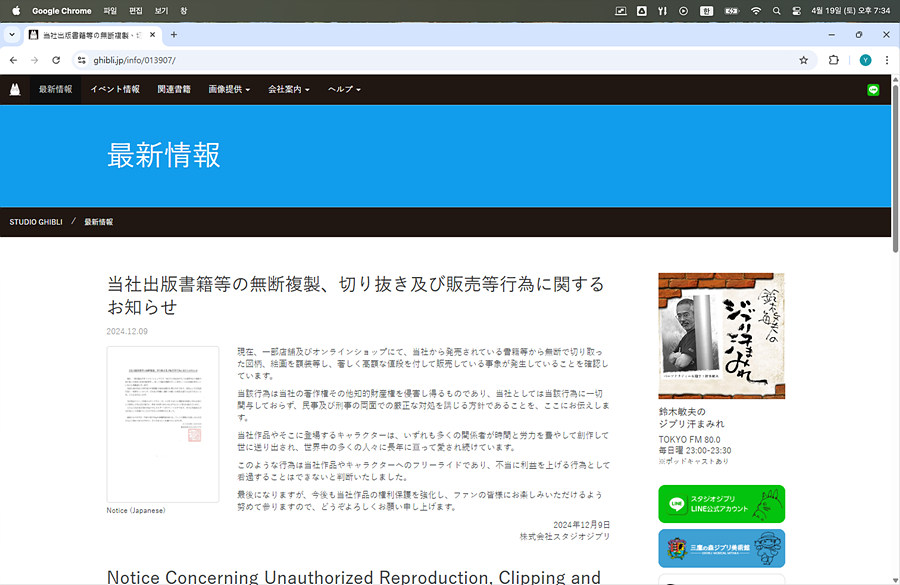Expand the ヘルプ dropdown menu
Screen dimensions: 900x585
(x=344, y=90)
